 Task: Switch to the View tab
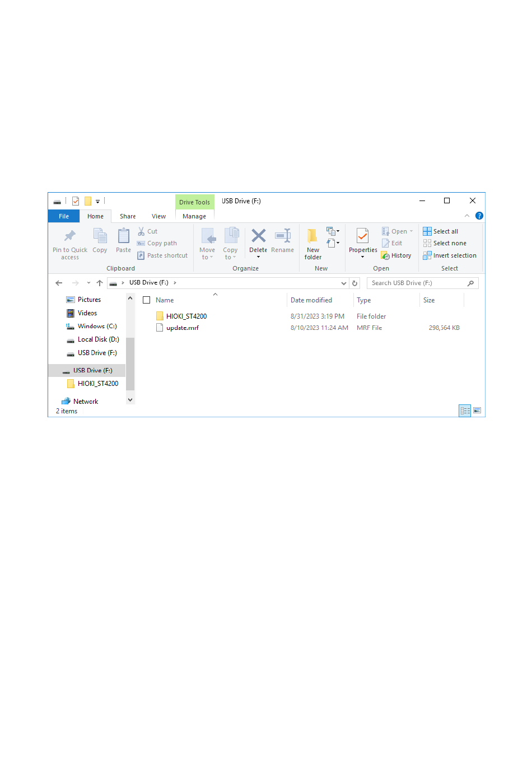(158, 216)
